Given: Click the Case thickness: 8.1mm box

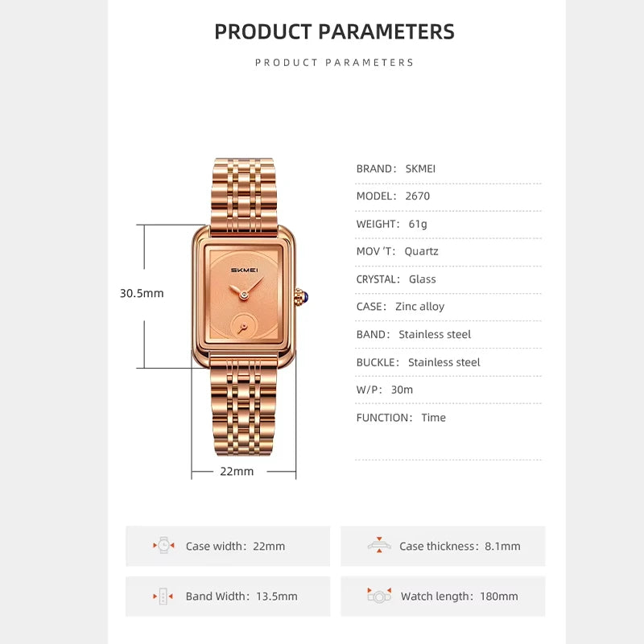Looking at the screenshot, I should pyautogui.click(x=443, y=546).
